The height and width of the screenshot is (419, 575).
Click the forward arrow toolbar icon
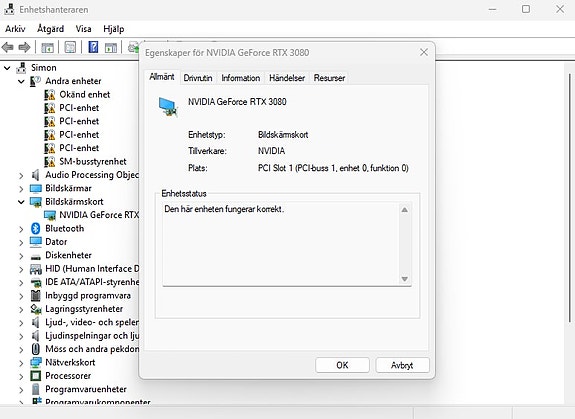coord(24,47)
